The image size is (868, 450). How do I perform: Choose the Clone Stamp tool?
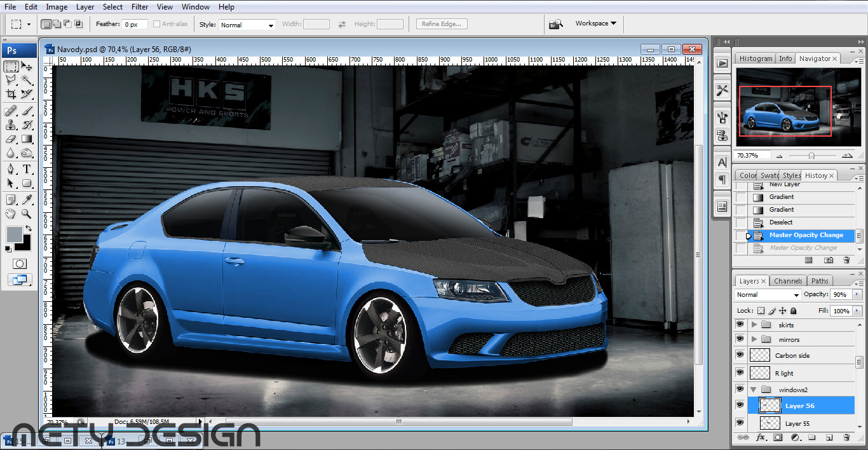tap(11, 125)
